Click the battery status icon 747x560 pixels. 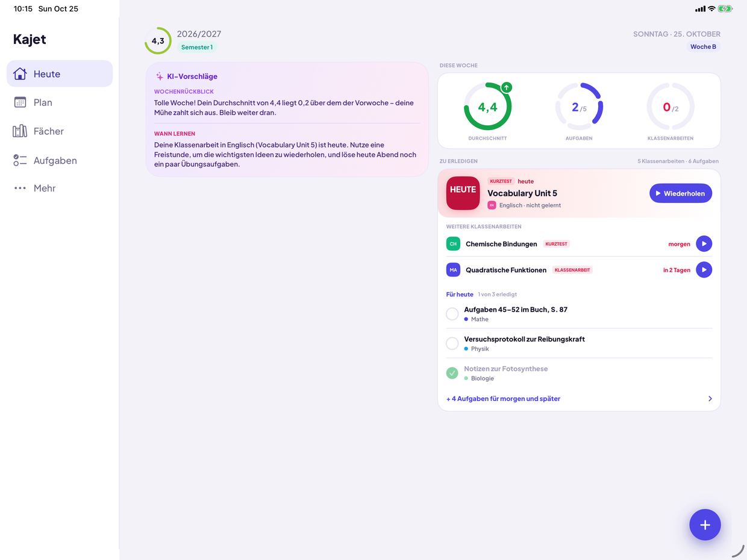725,9
